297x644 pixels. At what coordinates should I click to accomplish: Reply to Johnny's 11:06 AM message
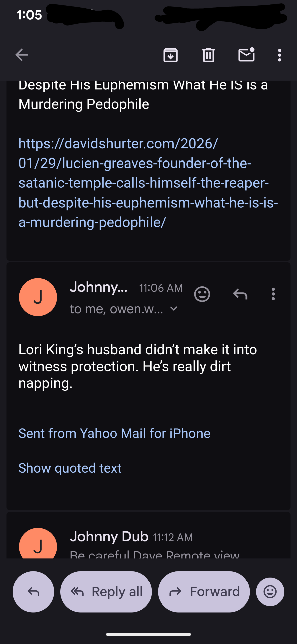click(240, 294)
